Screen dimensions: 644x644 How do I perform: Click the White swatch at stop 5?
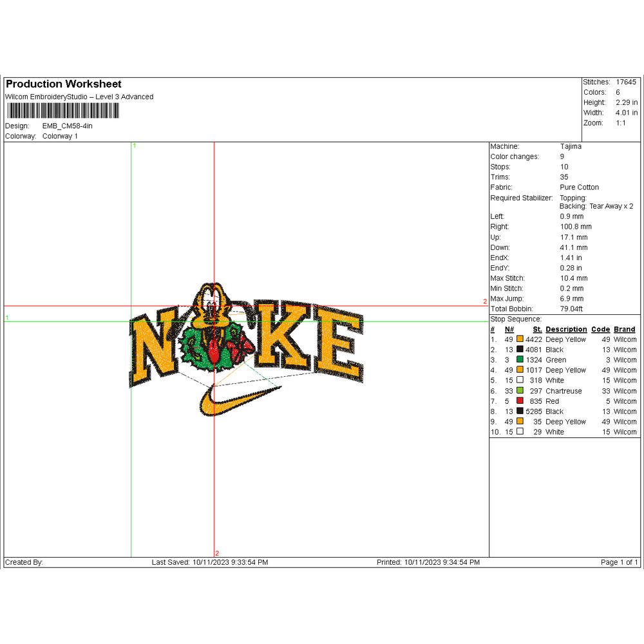(518, 381)
